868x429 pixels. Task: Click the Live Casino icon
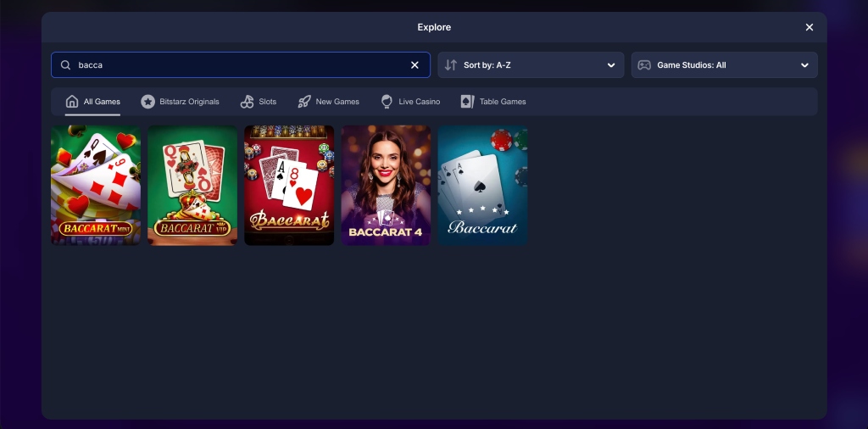click(387, 101)
